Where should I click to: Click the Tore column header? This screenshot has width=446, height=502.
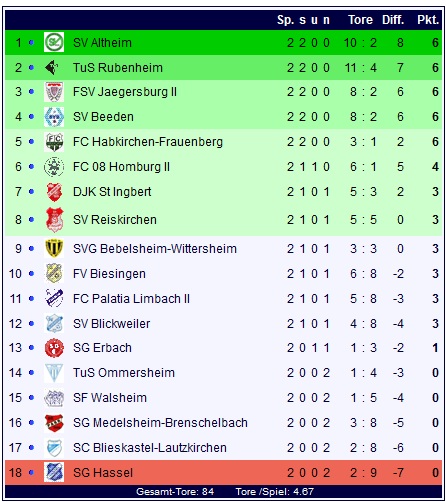[360, 20]
